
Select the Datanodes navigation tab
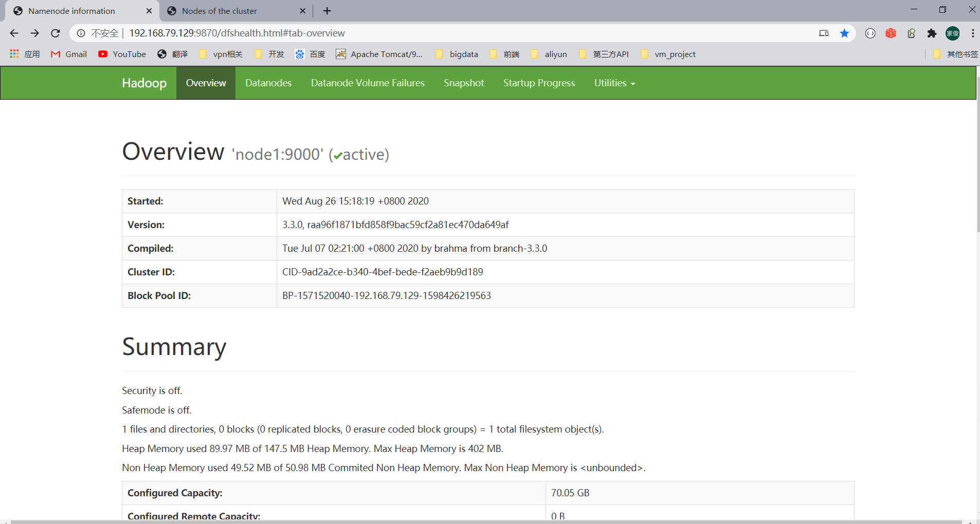click(268, 83)
